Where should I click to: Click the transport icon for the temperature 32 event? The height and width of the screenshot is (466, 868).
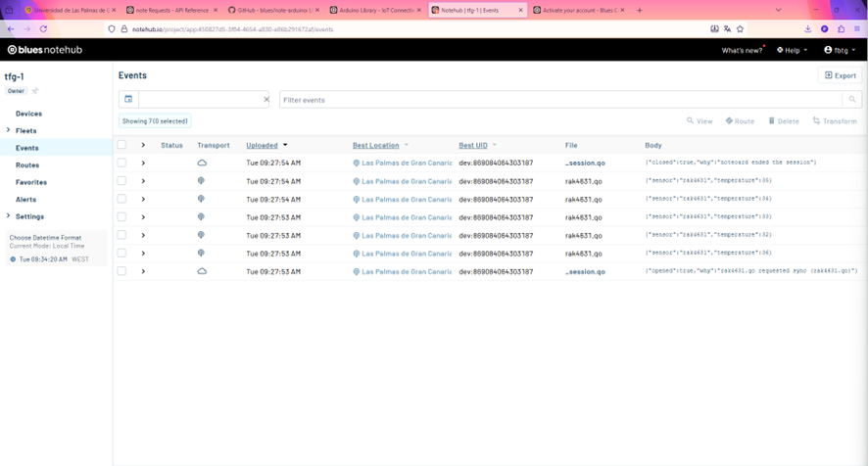pos(201,235)
